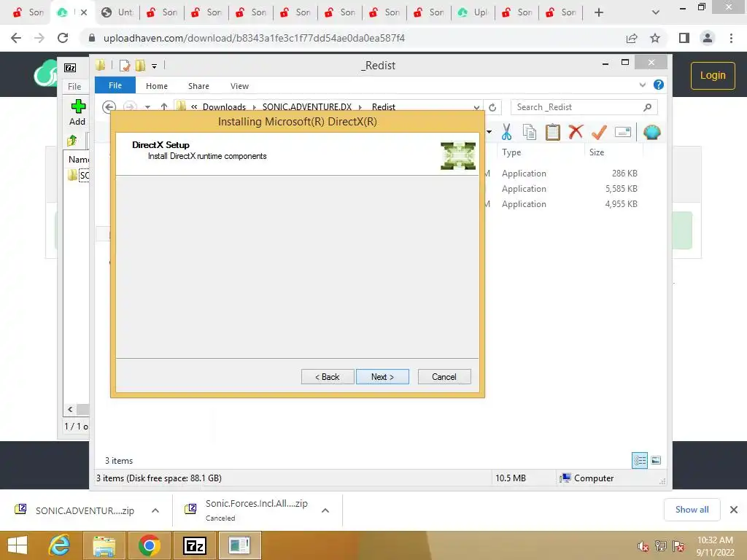Sort files by the Type column

click(x=511, y=152)
